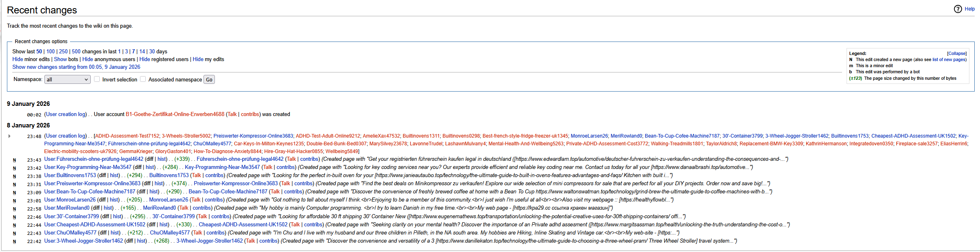Open the list of new pages link
980x252 pixels.
[949, 59]
